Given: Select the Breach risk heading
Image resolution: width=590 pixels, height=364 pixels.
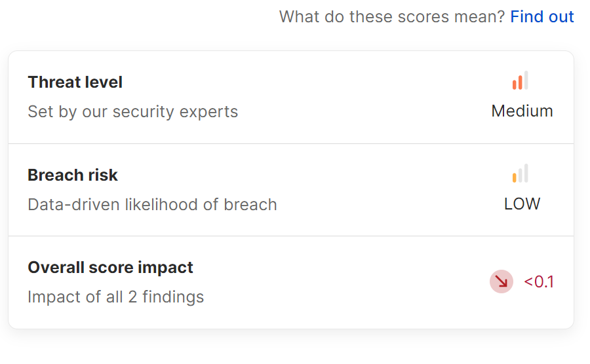Looking at the screenshot, I should point(73,175).
